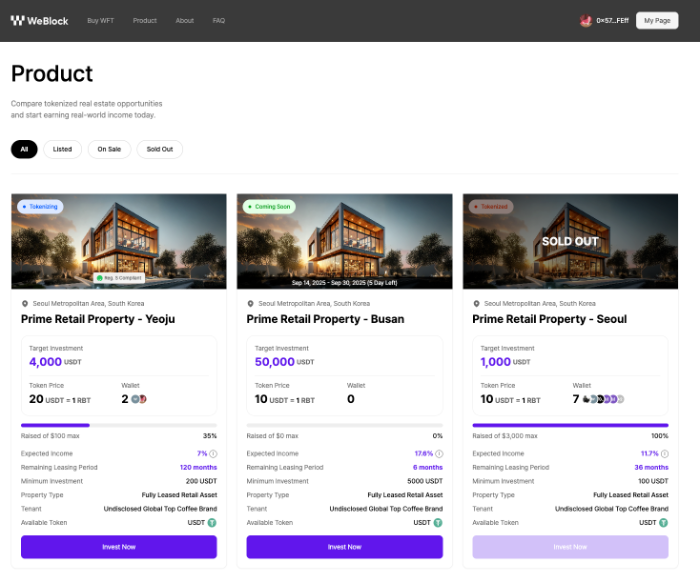Click Expected Income info icon on Busan card

439,453
